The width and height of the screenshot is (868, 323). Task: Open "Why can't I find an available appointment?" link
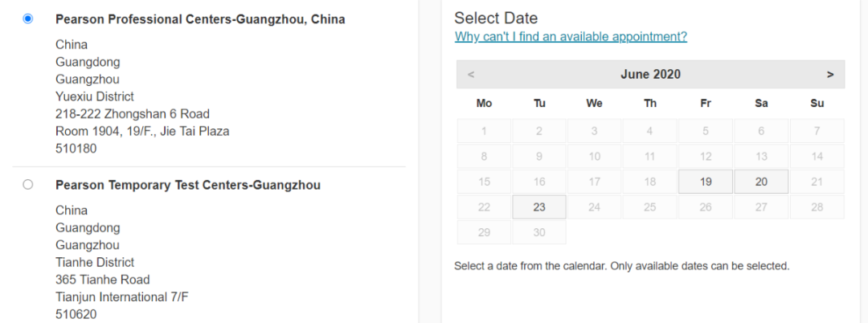click(571, 37)
